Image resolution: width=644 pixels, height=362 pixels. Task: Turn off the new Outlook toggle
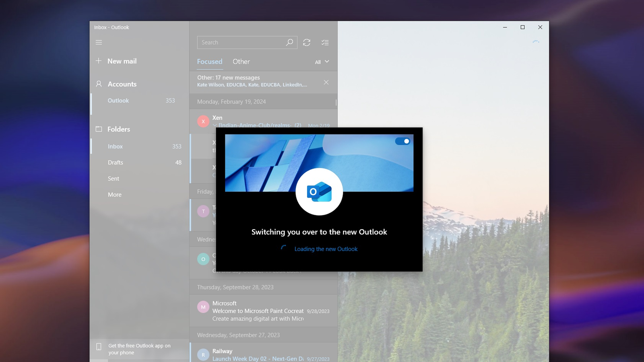[402, 141]
